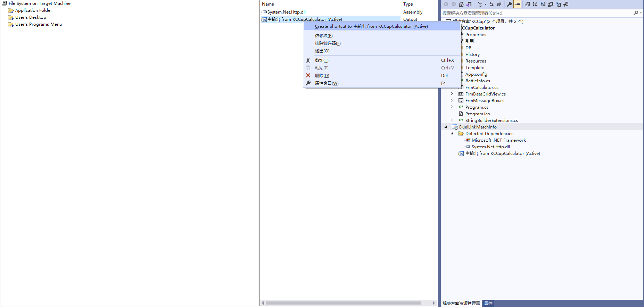Click the magnifier search icon in Solution Explorer

point(636,13)
